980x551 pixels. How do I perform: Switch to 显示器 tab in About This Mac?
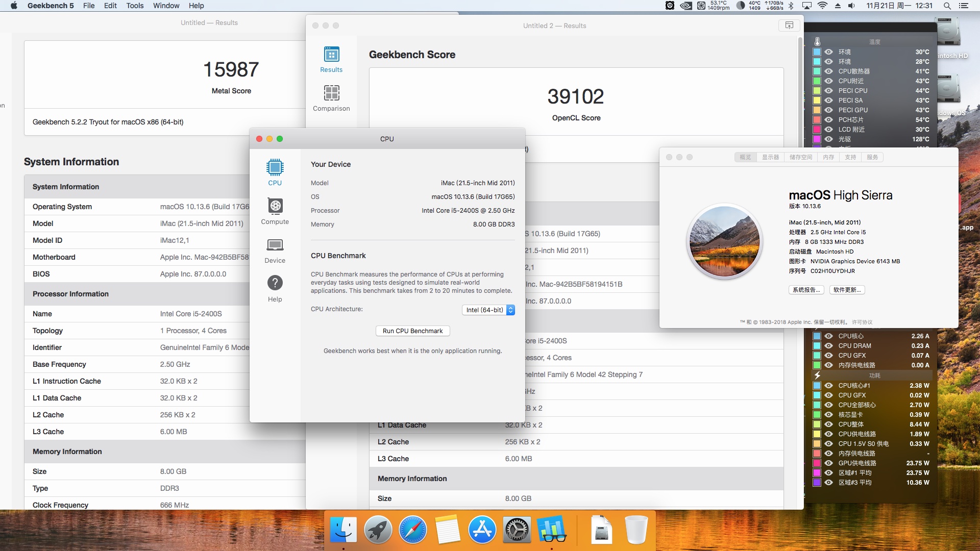tap(770, 157)
